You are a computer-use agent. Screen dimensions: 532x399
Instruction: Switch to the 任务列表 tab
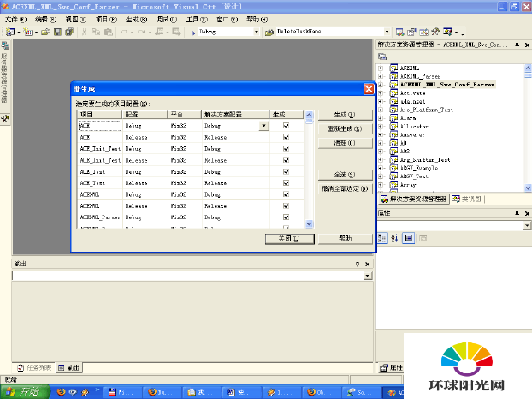coord(34,368)
